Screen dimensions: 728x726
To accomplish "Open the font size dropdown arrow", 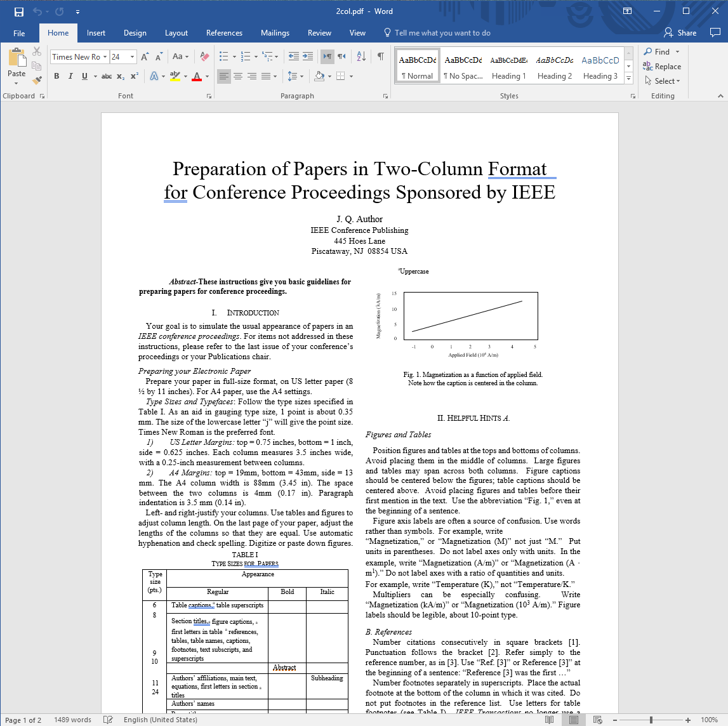I will (x=132, y=56).
